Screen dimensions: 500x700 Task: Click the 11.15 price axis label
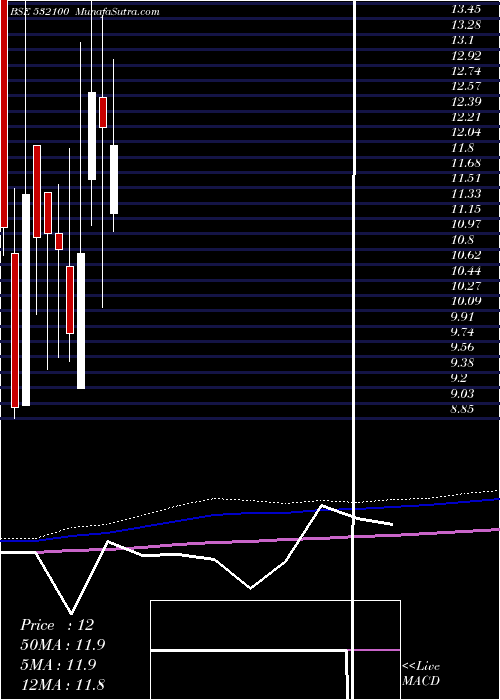(x=467, y=209)
